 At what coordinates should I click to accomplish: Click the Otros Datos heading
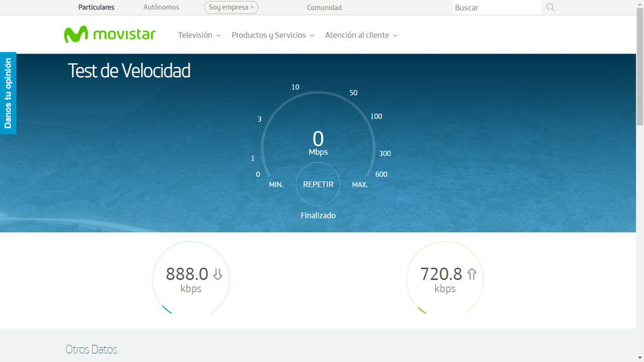[x=92, y=350]
